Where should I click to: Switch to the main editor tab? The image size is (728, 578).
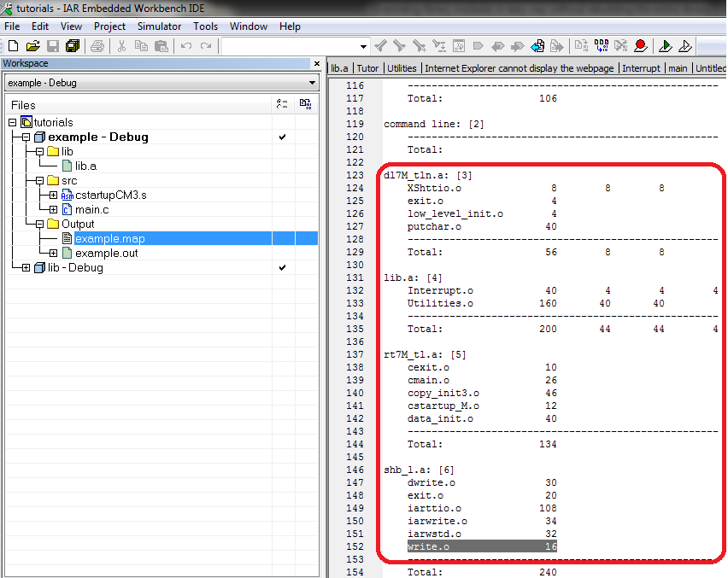(x=678, y=68)
